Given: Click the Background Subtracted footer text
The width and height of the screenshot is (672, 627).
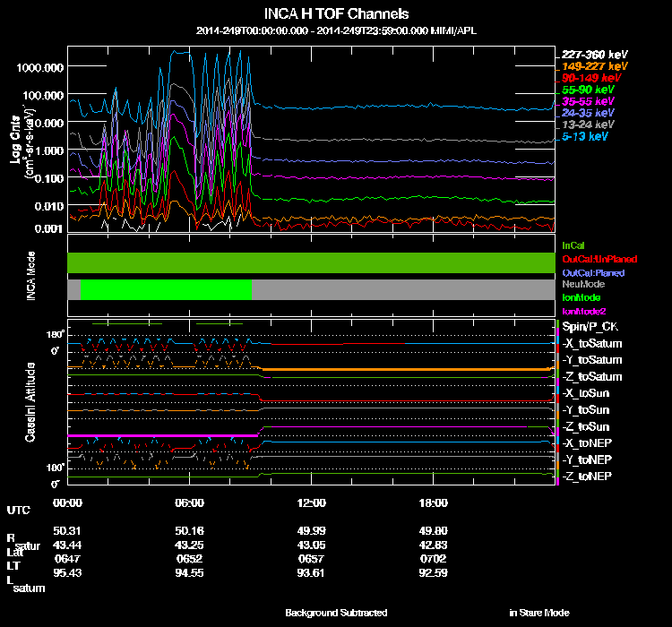Looking at the screenshot, I should point(336,613).
